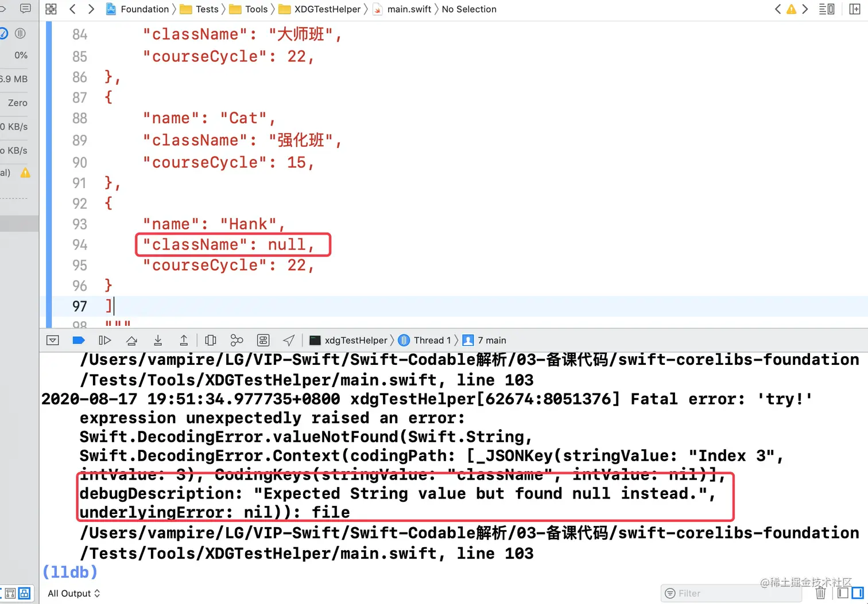Click line number 97 in gutter
This screenshot has width=868, height=604.
80,306
